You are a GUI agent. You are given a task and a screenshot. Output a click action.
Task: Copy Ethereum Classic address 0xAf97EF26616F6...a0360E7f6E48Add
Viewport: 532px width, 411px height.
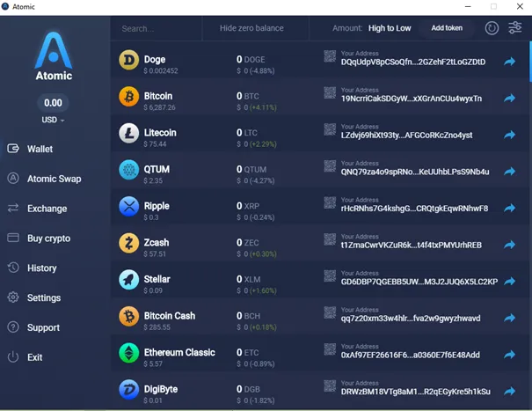point(410,356)
